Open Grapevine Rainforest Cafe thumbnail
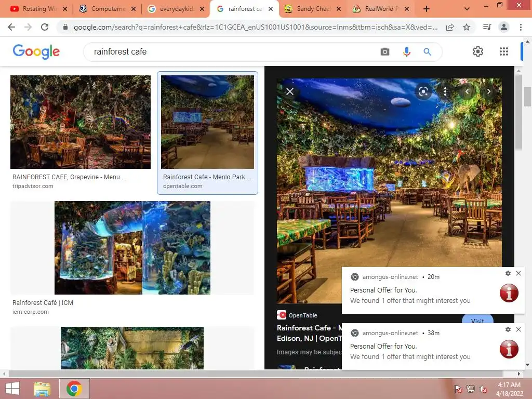Screen dimensions: 532x399 (81, 122)
